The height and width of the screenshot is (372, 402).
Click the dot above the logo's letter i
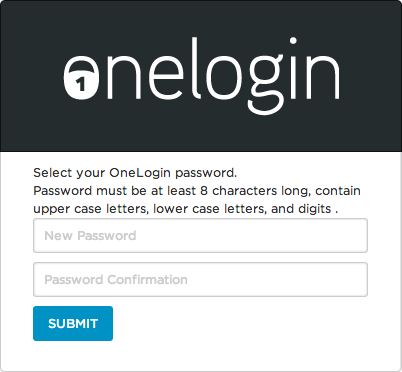(293, 41)
